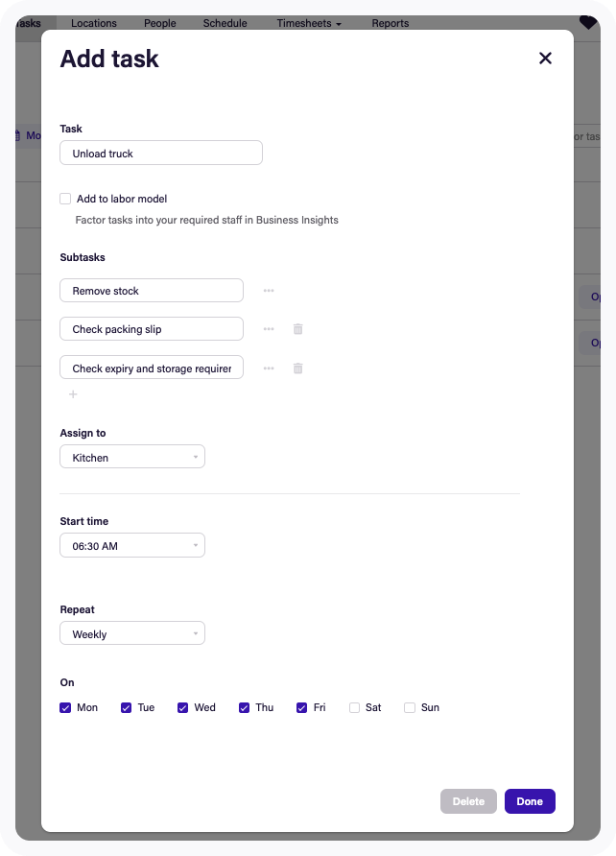The width and height of the screenshot is (616, 856).
Task: Add a new subtask using the plus icon
Action: [73, 393]
